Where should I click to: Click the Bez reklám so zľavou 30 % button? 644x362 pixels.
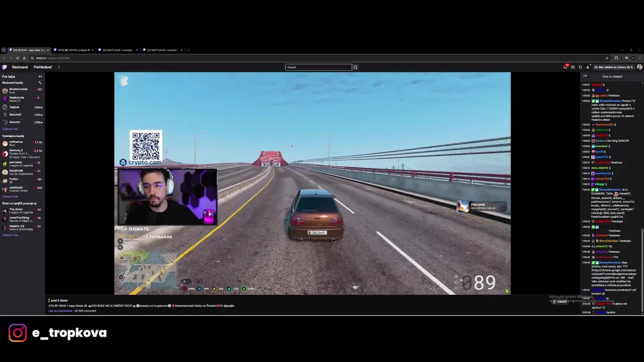[x=614, y=67]
